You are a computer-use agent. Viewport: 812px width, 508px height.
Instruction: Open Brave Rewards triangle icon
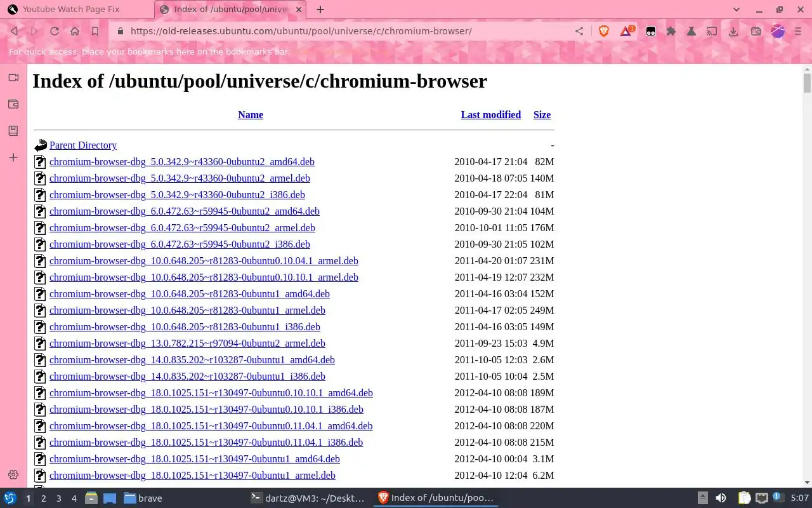(626, 30)
